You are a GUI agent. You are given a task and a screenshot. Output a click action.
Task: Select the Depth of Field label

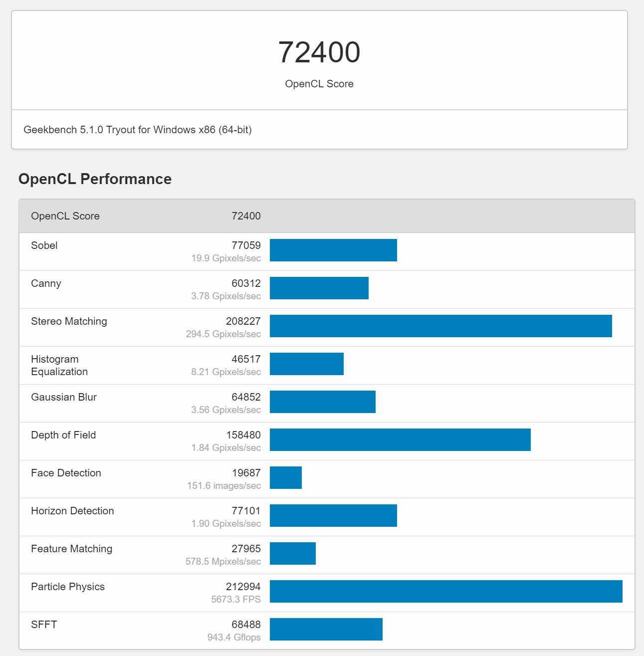(63, 435)
